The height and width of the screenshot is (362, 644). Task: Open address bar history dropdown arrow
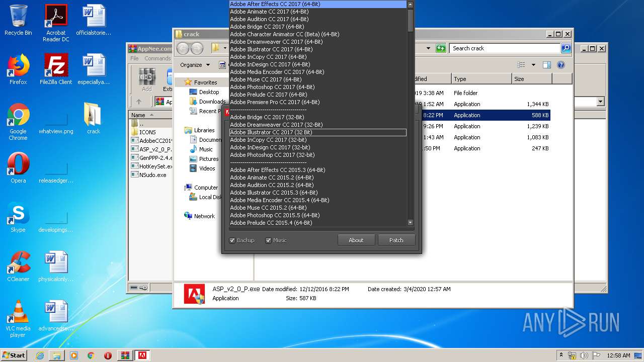point(428,48)
